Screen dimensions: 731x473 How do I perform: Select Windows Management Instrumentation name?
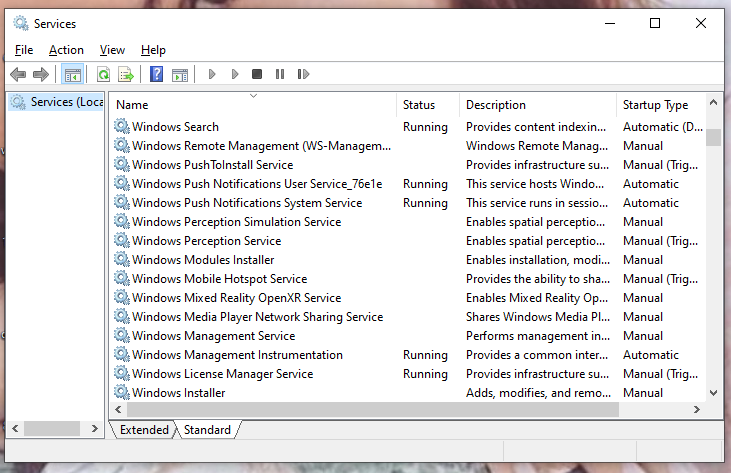tap(237, 355)
